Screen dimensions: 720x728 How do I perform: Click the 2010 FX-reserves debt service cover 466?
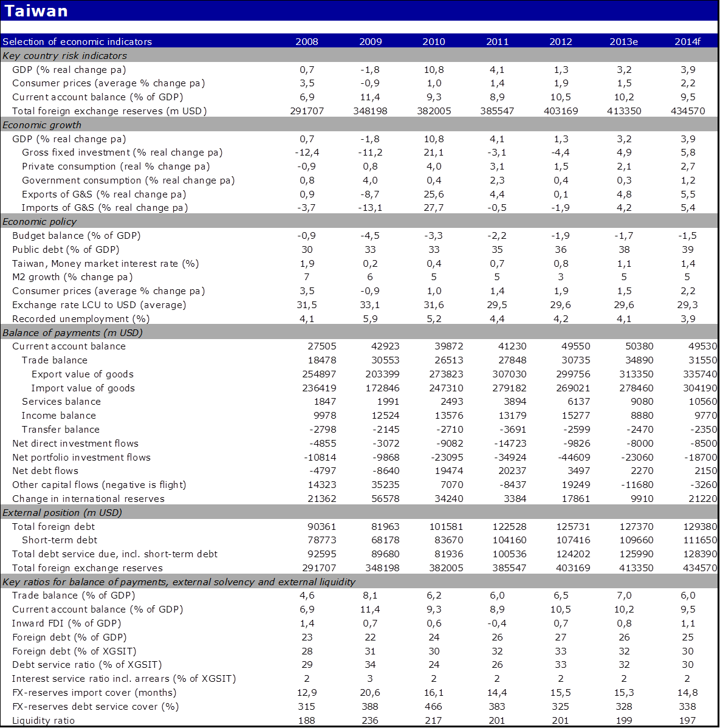[x=434, y=706]
